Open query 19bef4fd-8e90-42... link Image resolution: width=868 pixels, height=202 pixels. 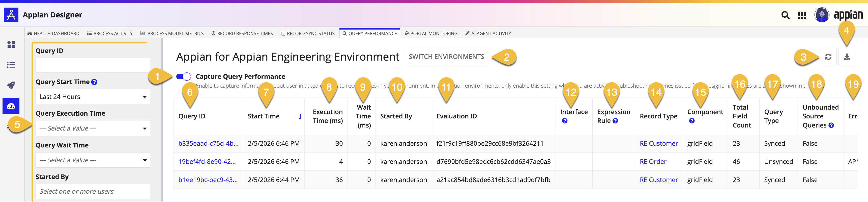tap(207, 162)
